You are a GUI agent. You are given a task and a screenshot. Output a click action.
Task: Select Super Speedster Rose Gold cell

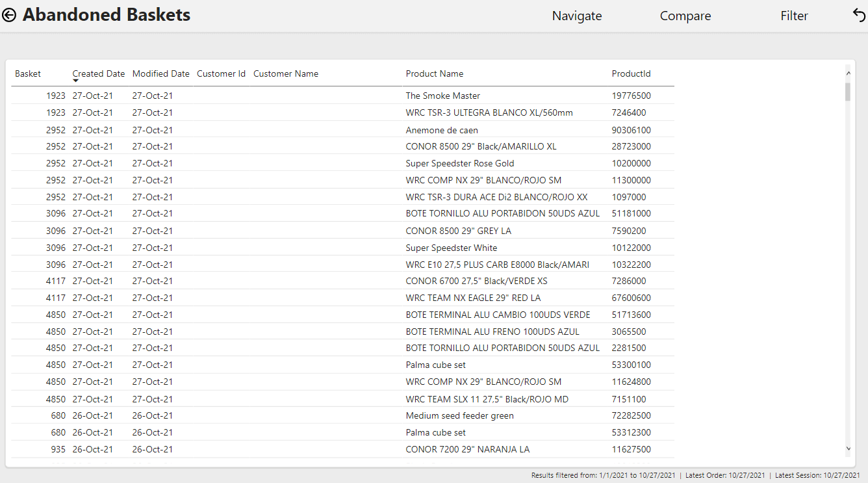(460, 163)
